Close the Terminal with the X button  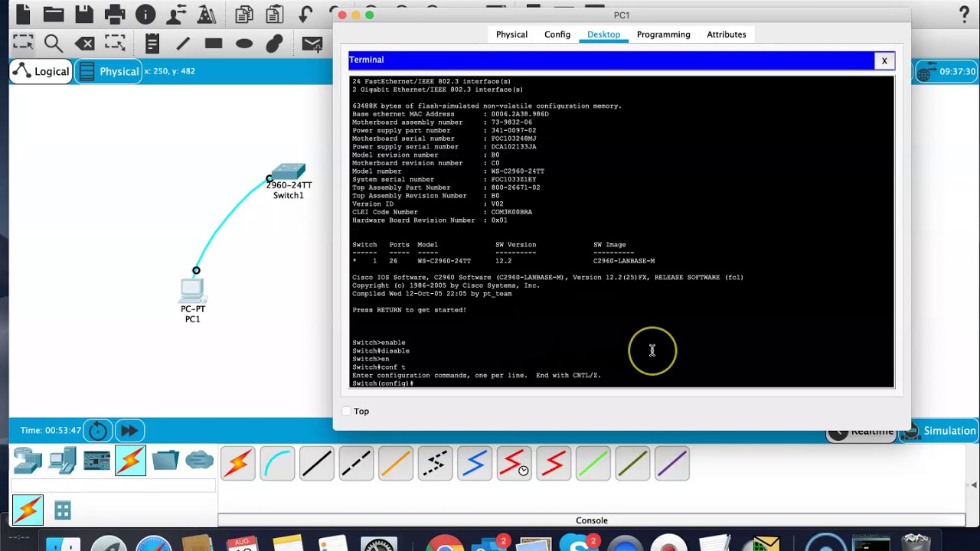[884, 60]
